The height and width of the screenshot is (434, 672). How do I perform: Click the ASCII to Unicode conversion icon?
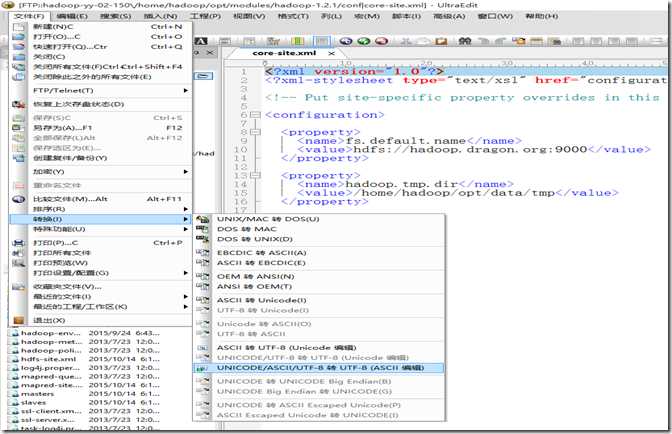tap(202, 300)
